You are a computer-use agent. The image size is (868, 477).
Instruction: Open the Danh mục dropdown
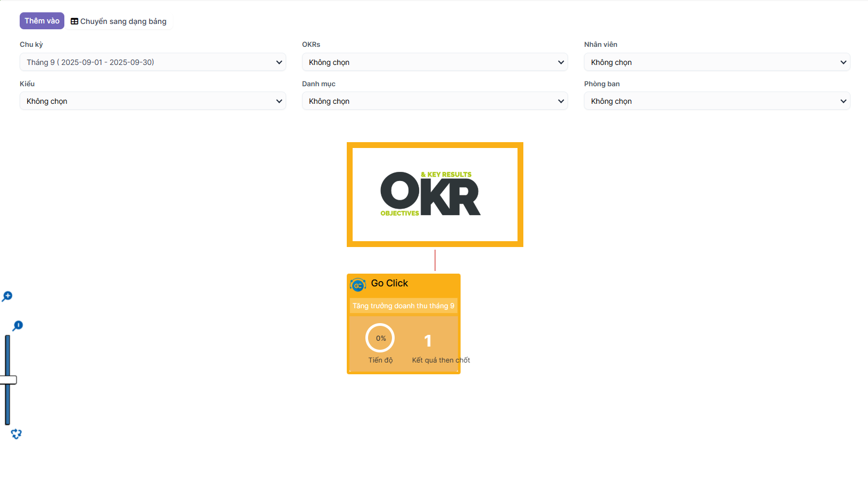pyautogui.click(x=435, y=101)
